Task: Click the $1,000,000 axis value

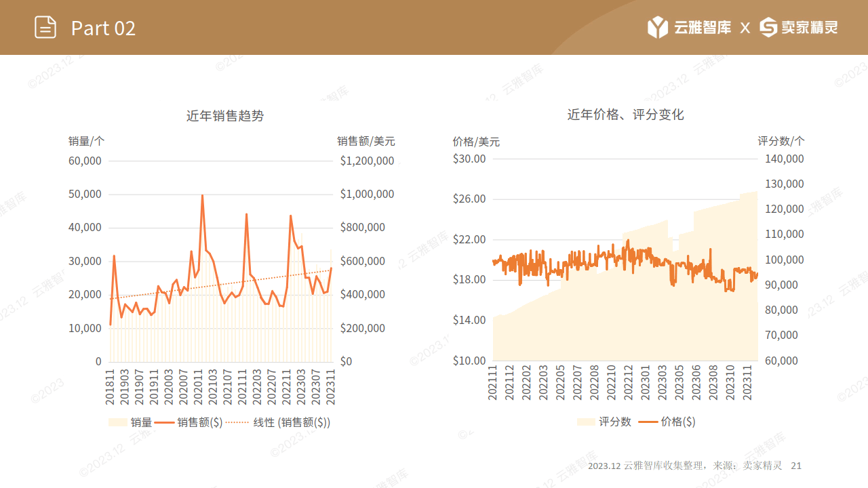Action: [367, 194]
